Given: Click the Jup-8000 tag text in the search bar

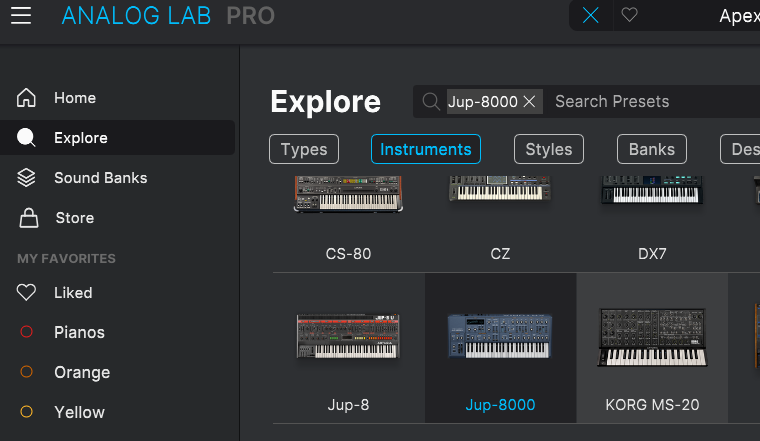Looking at the screenshot, I should coord(483,101).
